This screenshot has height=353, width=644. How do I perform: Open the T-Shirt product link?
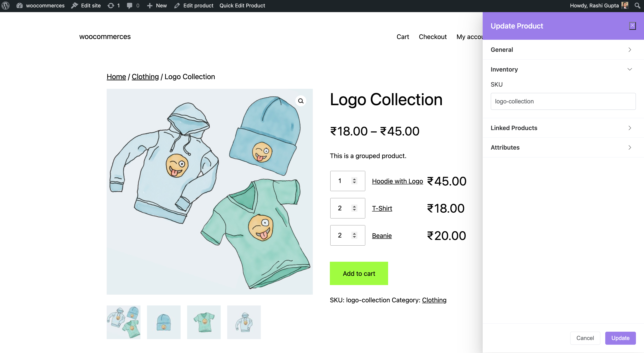(x=382, y=208)
